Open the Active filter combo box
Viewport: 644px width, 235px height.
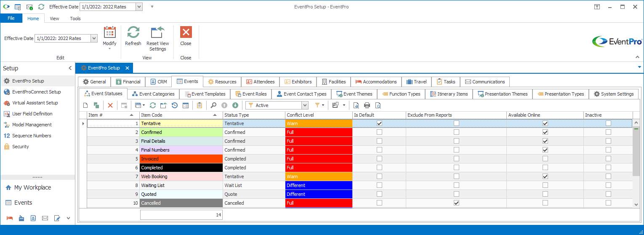305,105
